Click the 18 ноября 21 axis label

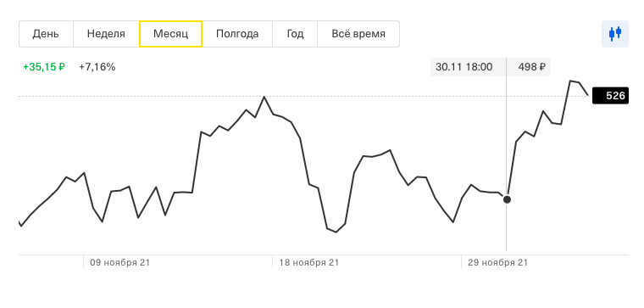(x=308, y=262)
